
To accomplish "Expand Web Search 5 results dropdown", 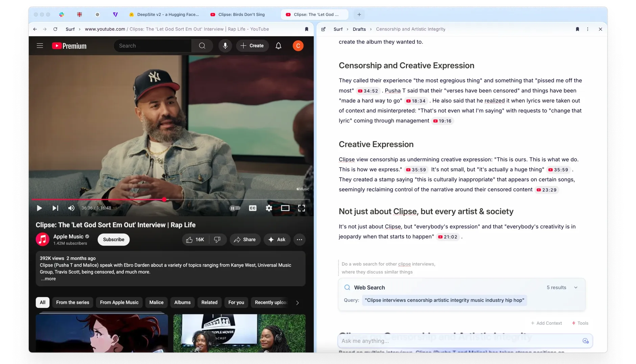I will pos(576,288).
